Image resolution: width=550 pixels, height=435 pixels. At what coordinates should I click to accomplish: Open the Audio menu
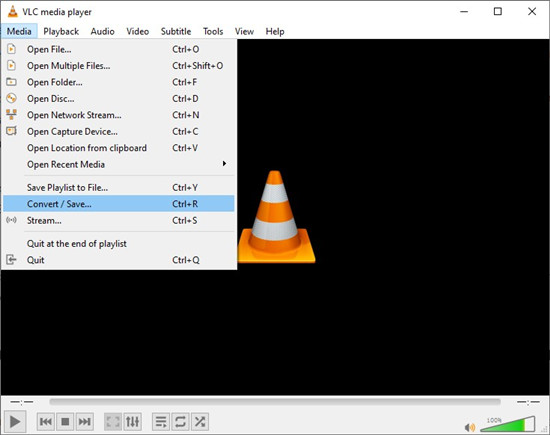pyautogui.click(x=102, y=31)
